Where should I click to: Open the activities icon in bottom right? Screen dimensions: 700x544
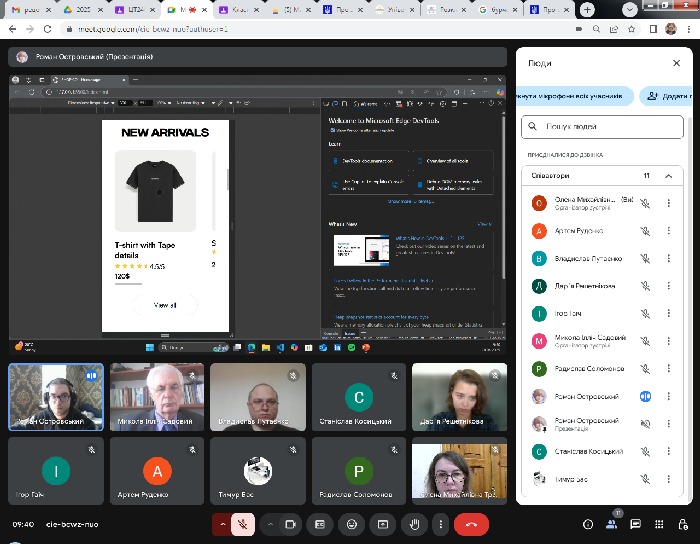[x=658, y=524]
